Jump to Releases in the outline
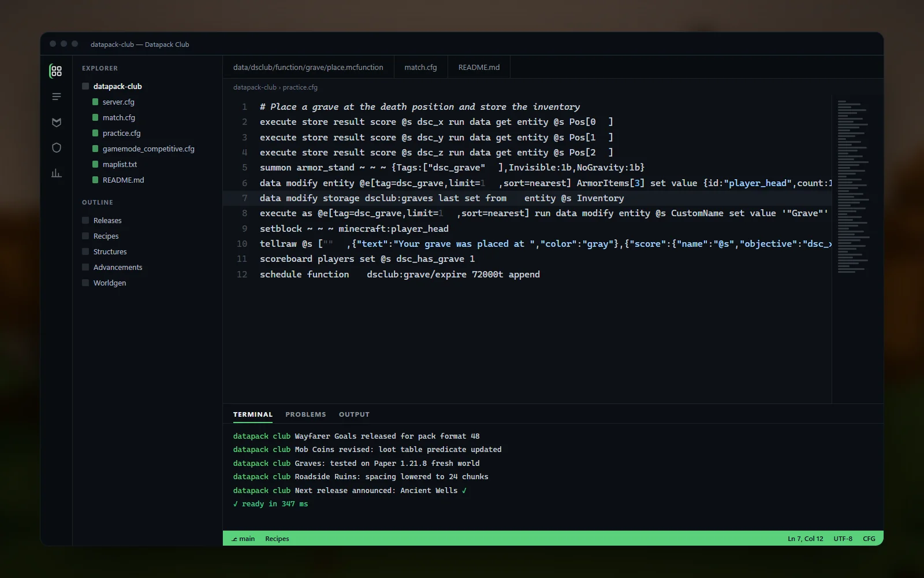924x578 pixels. [x=107, y=220]
